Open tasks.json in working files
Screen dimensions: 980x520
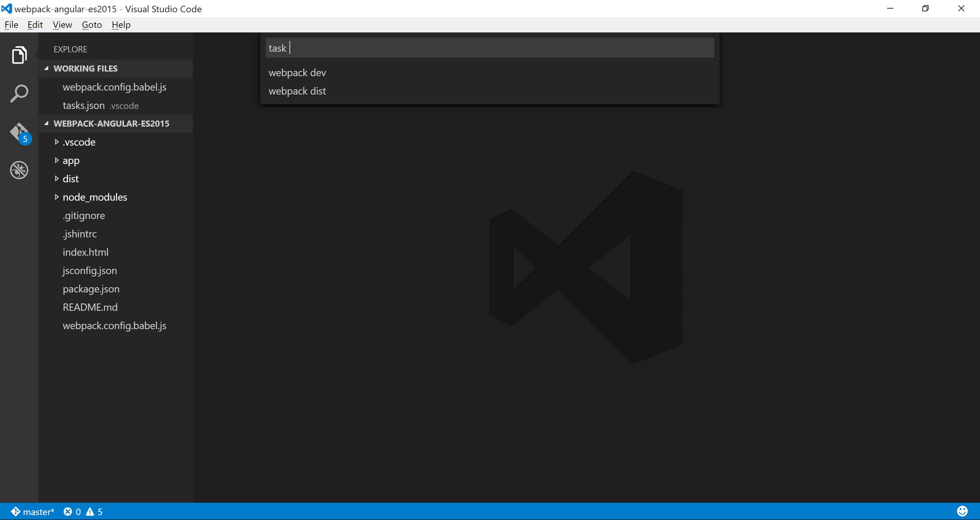tap(84, 105)
